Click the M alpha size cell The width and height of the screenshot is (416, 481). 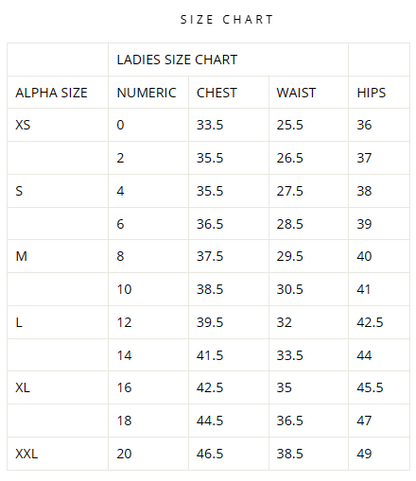point(58,256)
